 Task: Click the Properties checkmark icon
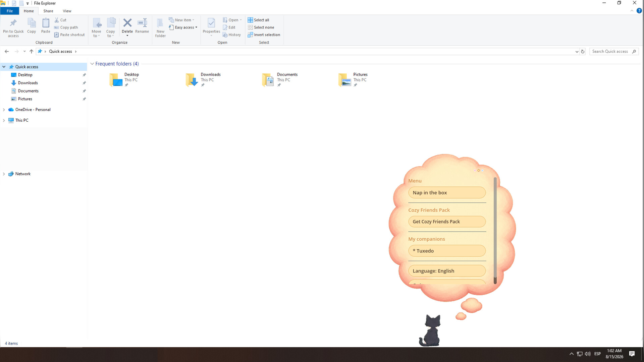click(211, 23)
